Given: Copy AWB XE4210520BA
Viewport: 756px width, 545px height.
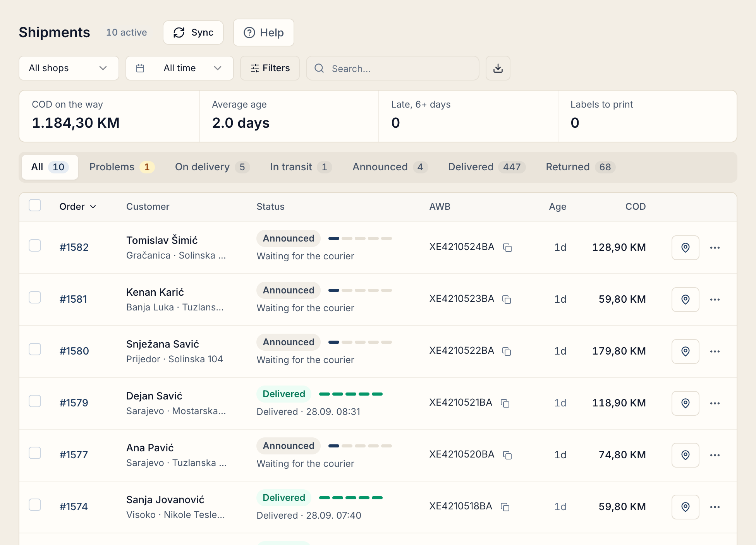Looking at the screenshot, I should pos(507,455).
